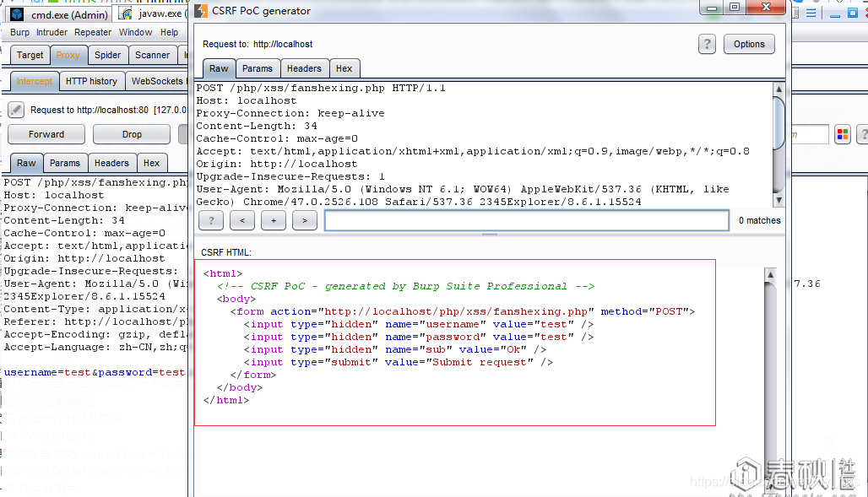Click the CSRF HTML pane scrollbar up arrow
The height and width of the screenshot is (497, 868).
click(770, 274)
